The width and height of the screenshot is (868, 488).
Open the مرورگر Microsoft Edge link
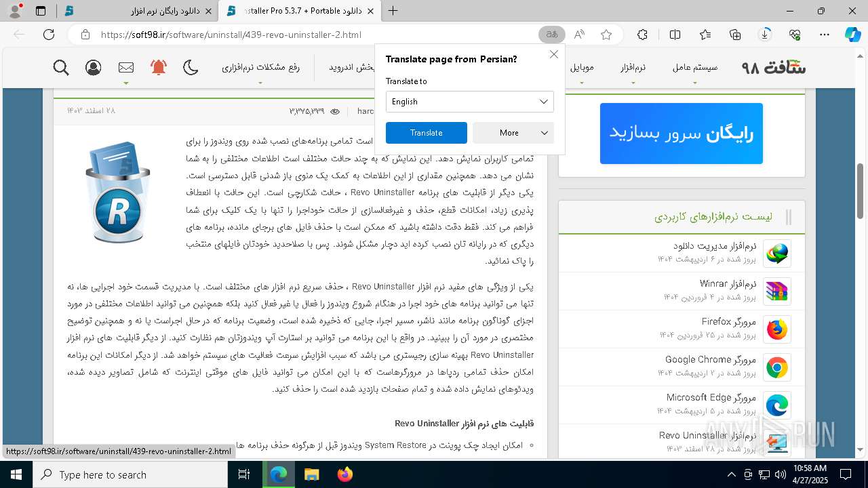click(x=711, y=398)
